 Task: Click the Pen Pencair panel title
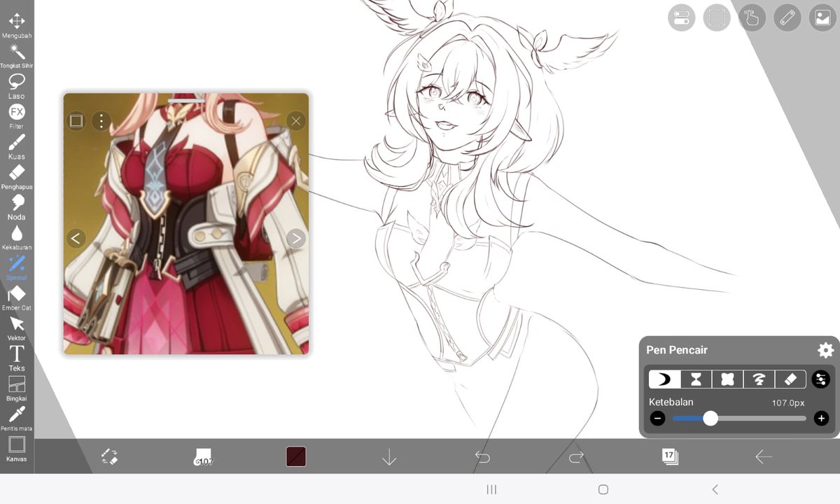(x=677, y=350)
